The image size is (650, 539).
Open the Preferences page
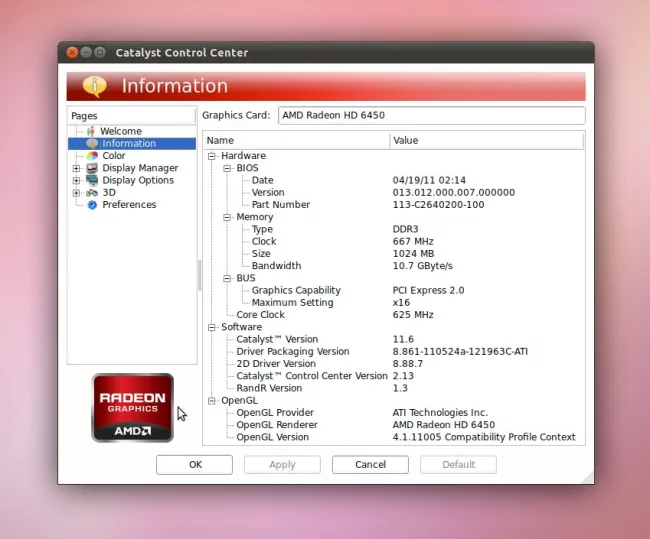129,205
